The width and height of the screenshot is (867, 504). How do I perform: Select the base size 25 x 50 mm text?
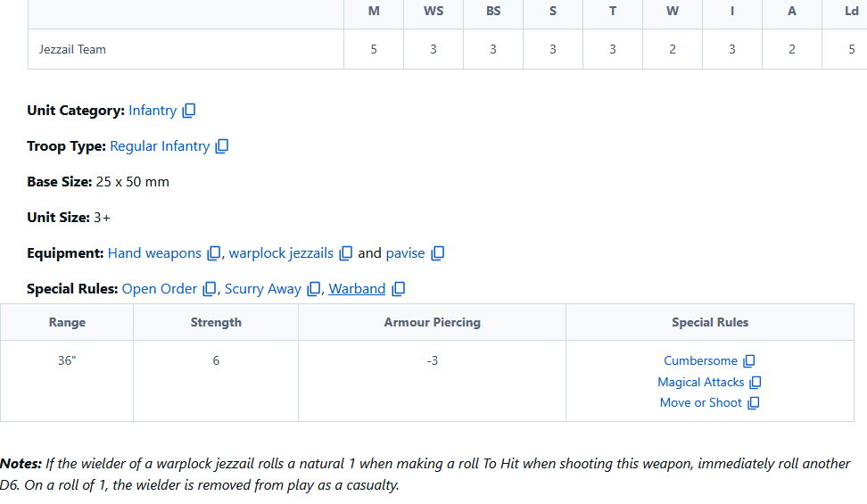click(x=133, y=182)
